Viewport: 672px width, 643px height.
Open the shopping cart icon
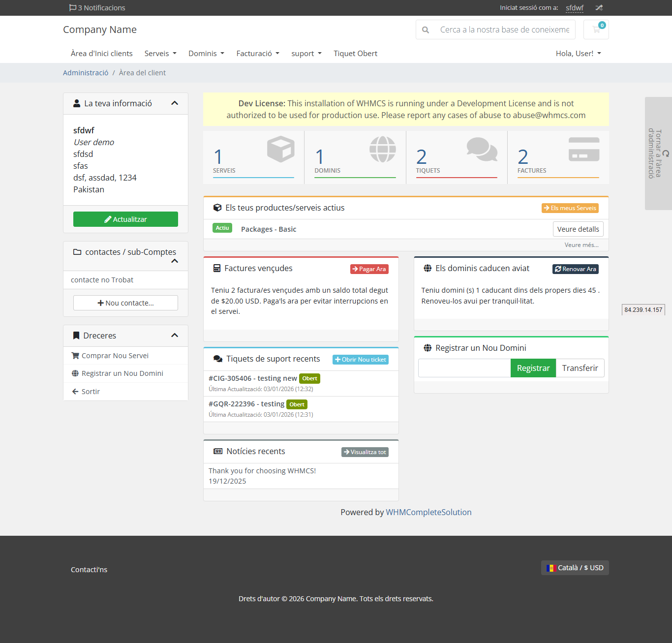(596, 30)
